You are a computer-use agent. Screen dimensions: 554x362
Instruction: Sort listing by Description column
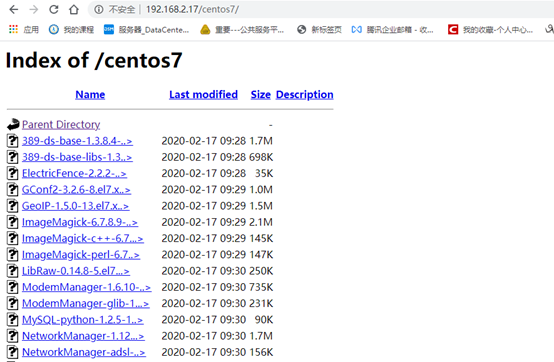(305, 95)
